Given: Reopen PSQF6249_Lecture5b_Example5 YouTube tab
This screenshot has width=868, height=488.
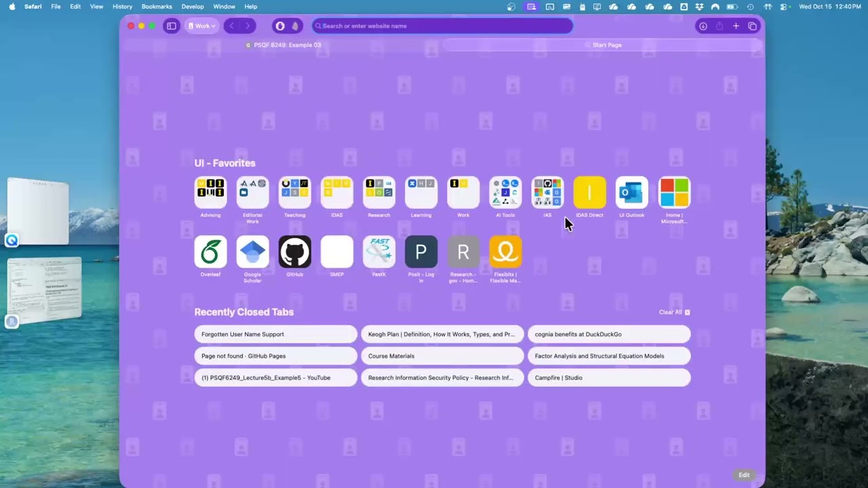Looking at the screenshot, I should (275, 378).
